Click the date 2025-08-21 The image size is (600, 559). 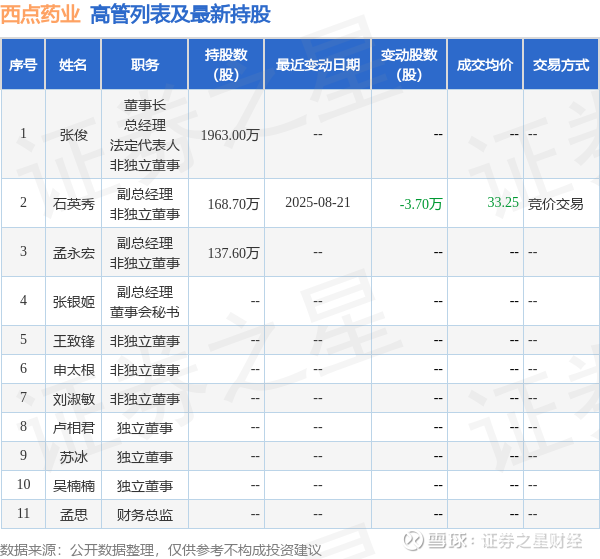tap(318, 202)
